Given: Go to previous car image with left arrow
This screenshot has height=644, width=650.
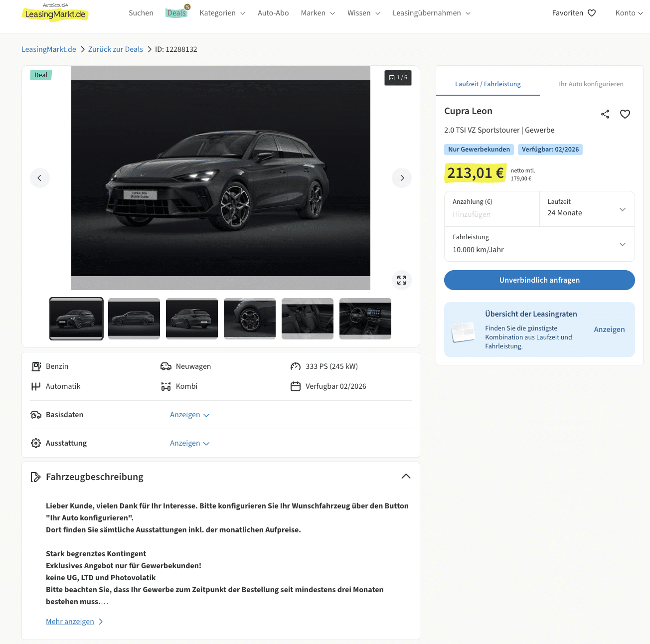Looking at the screenshot, I should (x=40, y=178).
